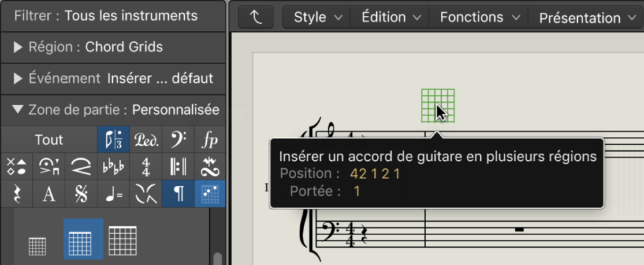
Task: Collapse the Zone de partie section
Action: click(x=18, y=109)
